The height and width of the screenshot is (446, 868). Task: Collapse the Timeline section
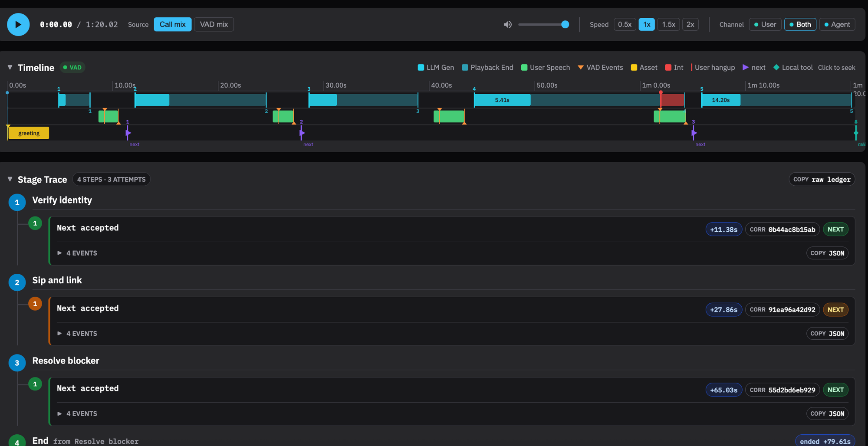click(10, 67)
